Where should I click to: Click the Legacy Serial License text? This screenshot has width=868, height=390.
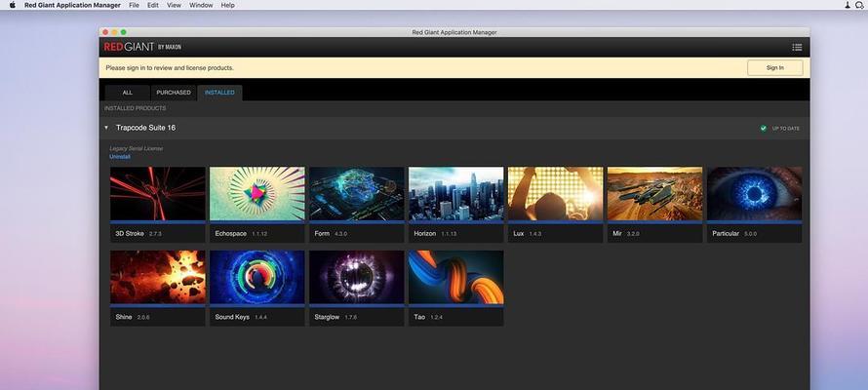pos(137,148)
